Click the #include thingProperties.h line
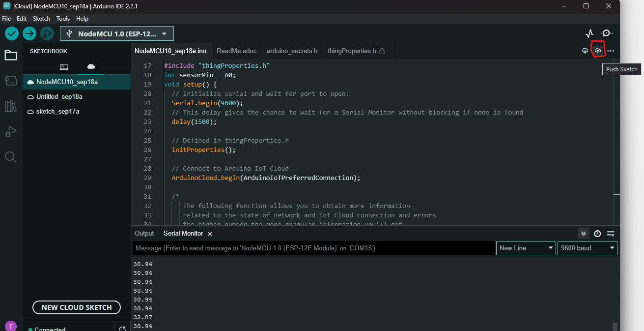 click(217, 66)
